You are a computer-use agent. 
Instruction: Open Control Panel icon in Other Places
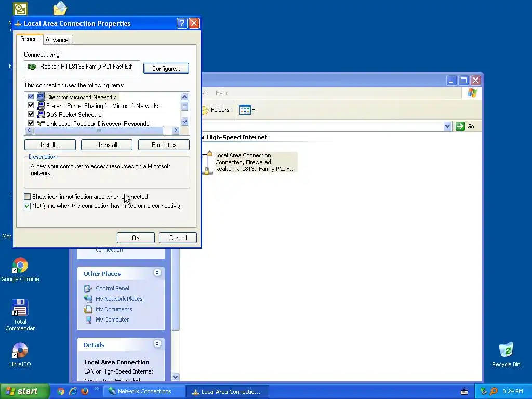88,288
